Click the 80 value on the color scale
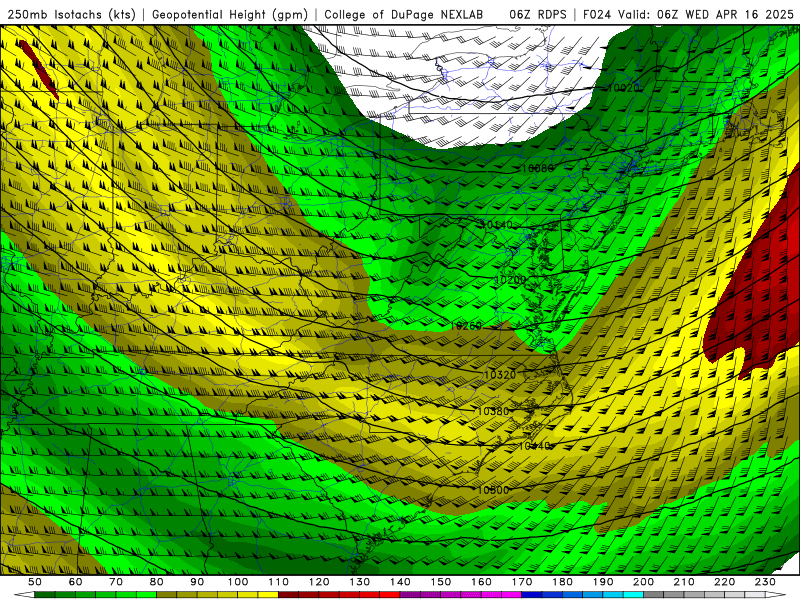The width and height of the screenshot is (800, 600). point(156,582)
